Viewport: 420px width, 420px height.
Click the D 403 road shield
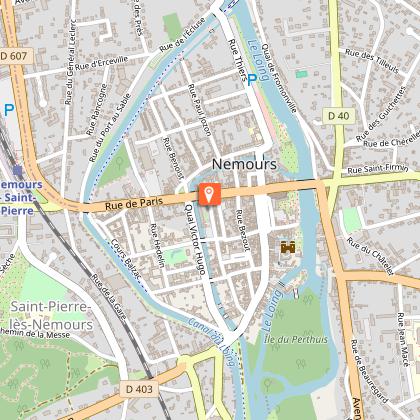point(139,389)
